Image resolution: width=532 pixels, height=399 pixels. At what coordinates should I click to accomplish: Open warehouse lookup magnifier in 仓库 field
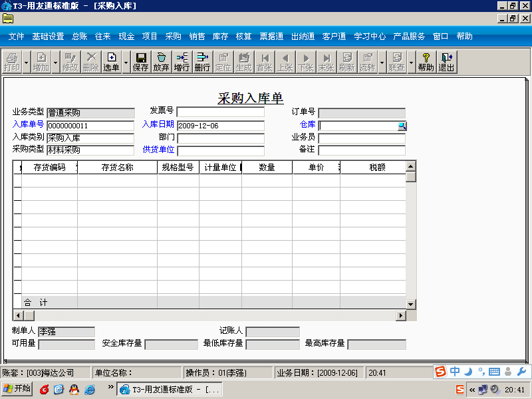[x=402, y=126]
